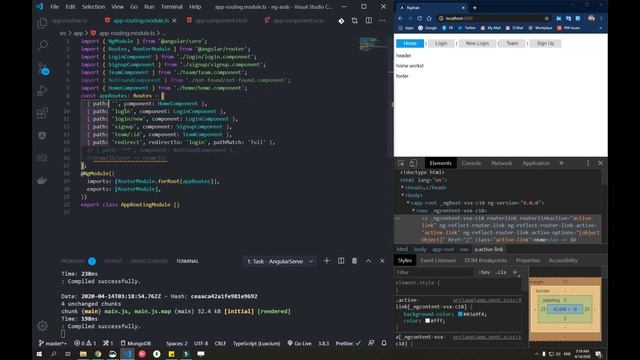Switch to the PROBLEMS panel tab
Viewport: 640px width, 360px height.
[x=73, y=261]
